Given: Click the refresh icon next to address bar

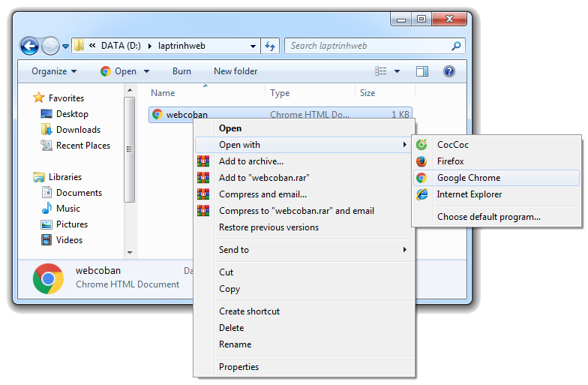Looking at the screenshot, I should 271,46.
